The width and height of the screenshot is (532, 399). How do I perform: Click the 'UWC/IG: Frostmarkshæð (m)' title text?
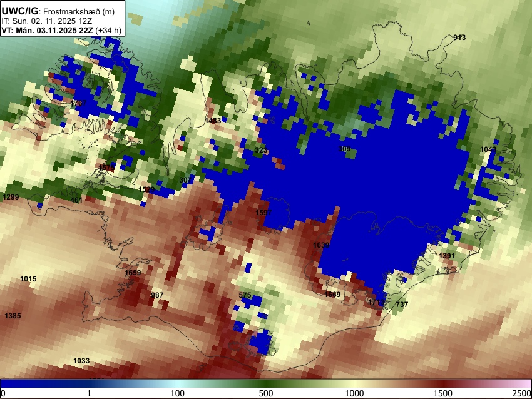click(x=58, y=11)
